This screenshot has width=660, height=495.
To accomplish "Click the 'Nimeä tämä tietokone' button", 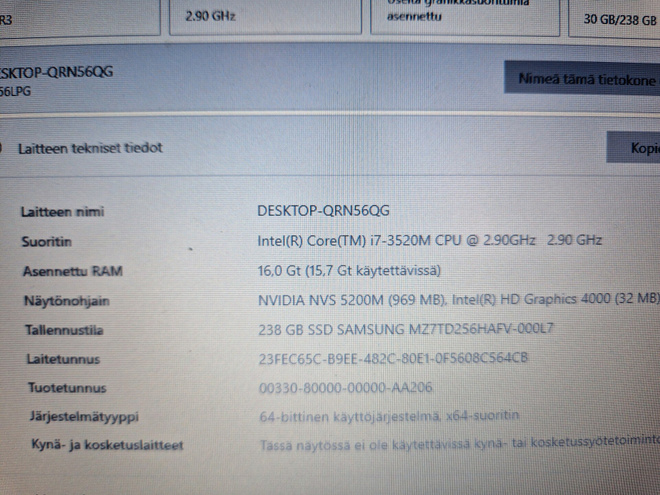I will point(583,78).
